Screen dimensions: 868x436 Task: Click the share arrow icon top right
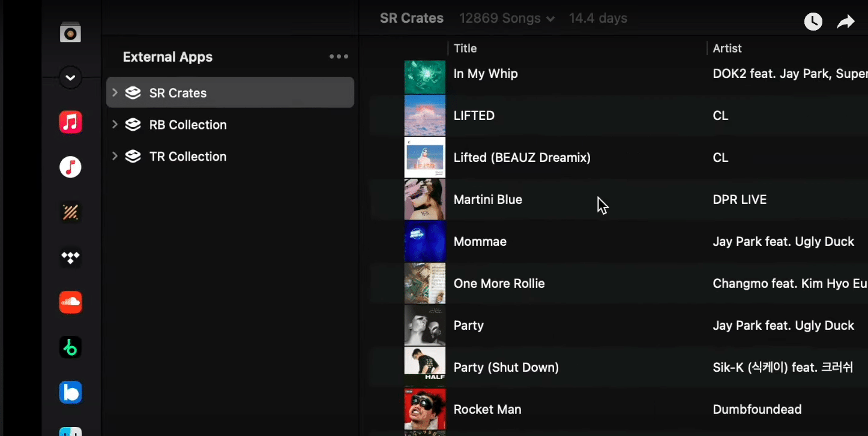845,20
